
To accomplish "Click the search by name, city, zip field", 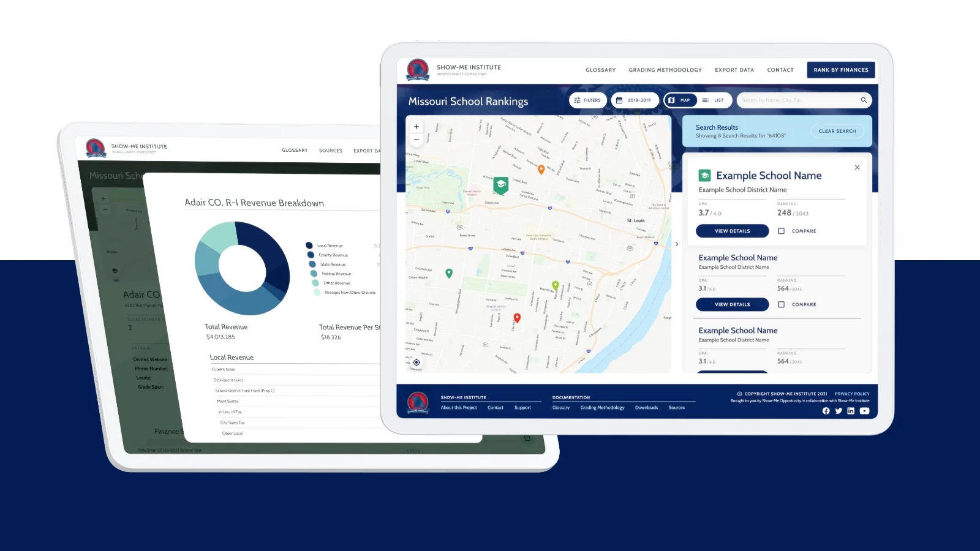I will click(796, 100).
